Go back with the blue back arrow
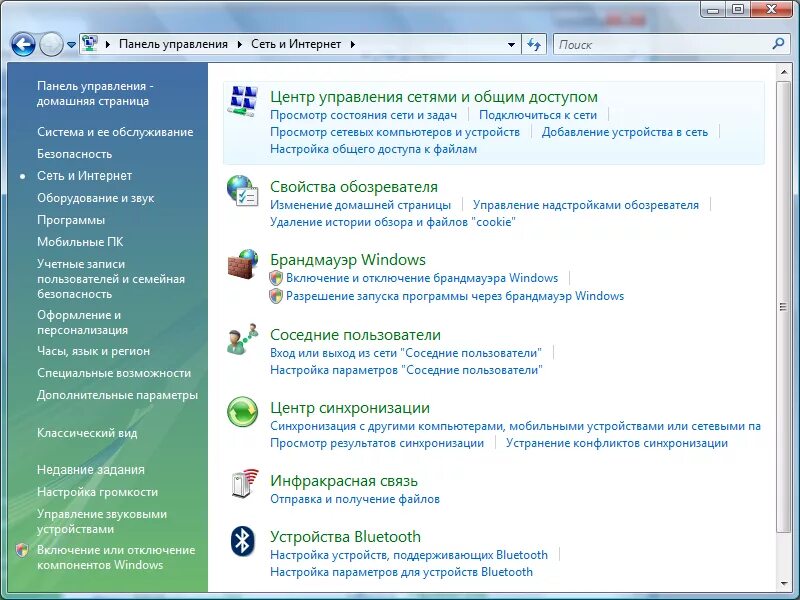 23,44
